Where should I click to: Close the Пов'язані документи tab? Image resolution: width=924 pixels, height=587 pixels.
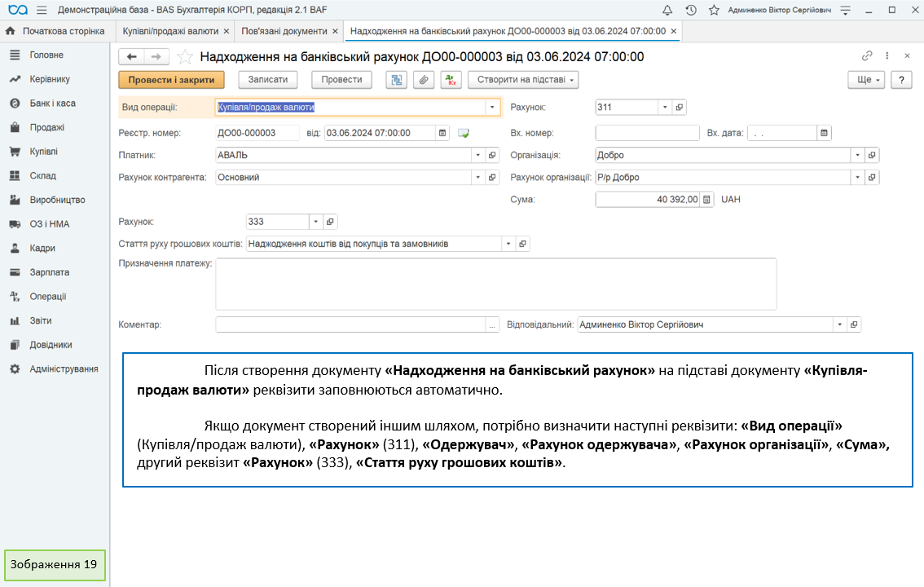point(335,31)
